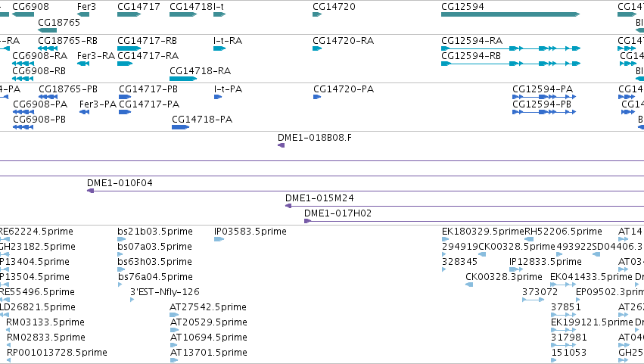Click EST 151053
This screenshot has height=364, width=644.
pyautogui.click(x=568, y=353)
